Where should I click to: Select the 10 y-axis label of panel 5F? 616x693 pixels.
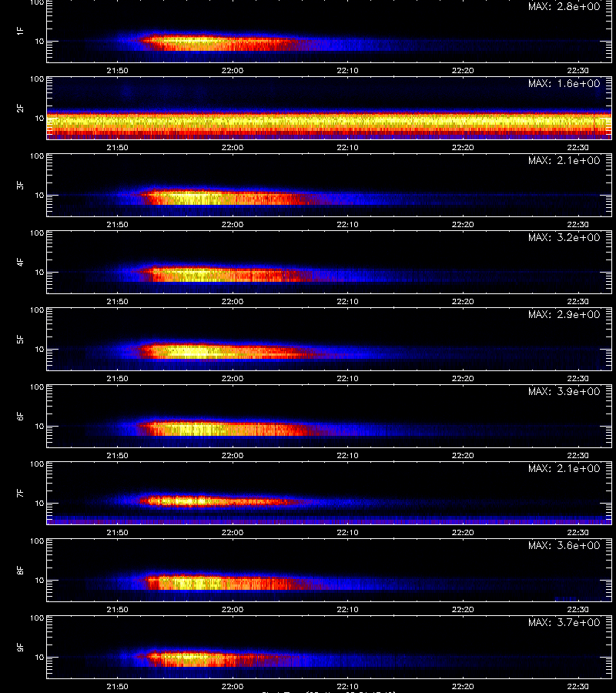click(40, 349)
